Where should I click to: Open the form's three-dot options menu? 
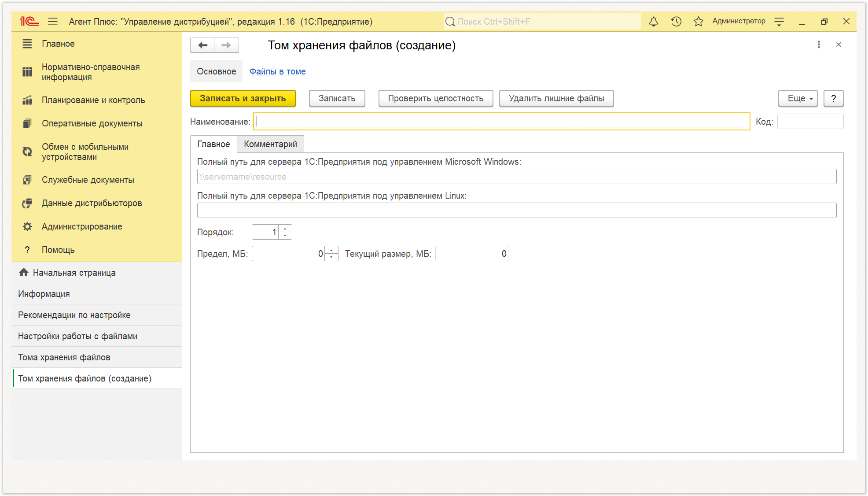pos(819,44)
